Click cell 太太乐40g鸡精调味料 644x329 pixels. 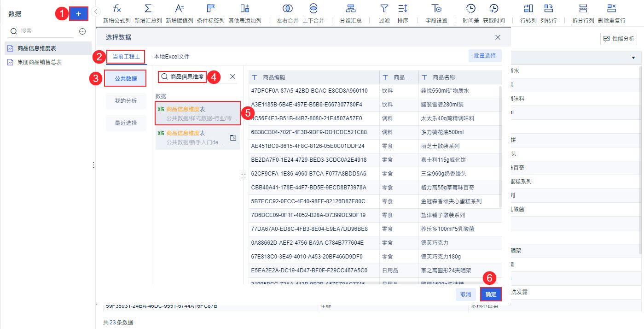tap(460, 118)
